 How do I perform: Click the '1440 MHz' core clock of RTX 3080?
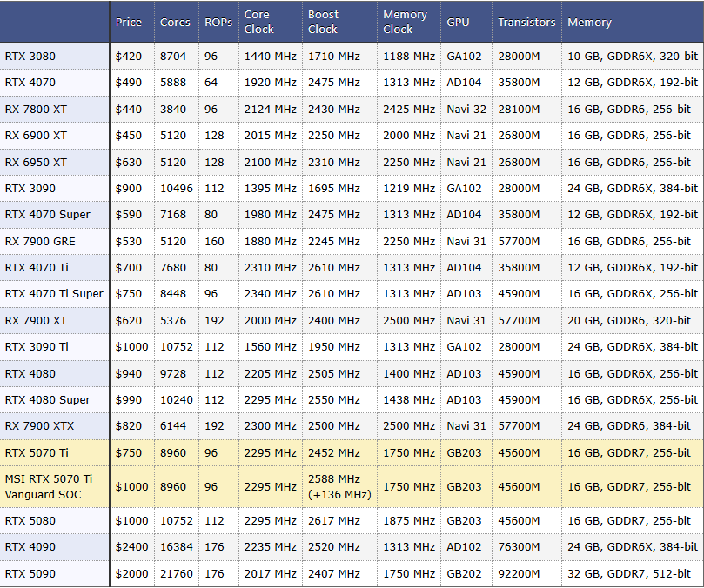tap(271, 57)
